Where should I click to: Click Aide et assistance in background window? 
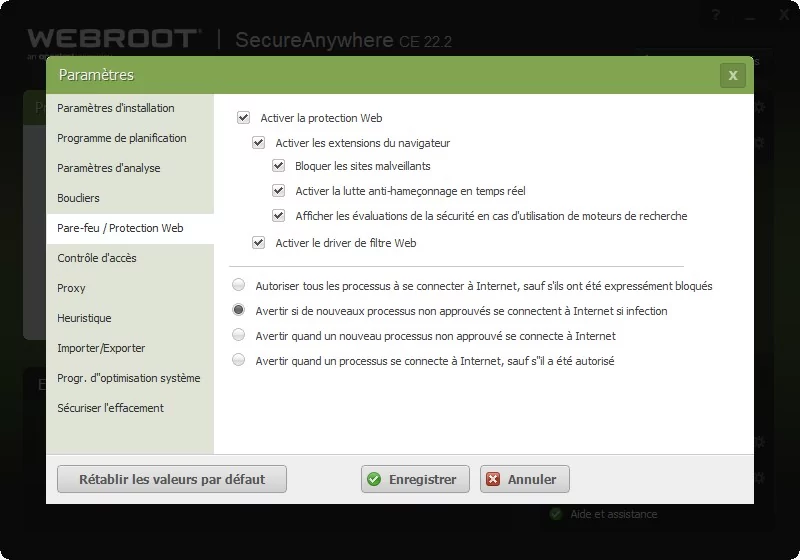coord(614,514)
